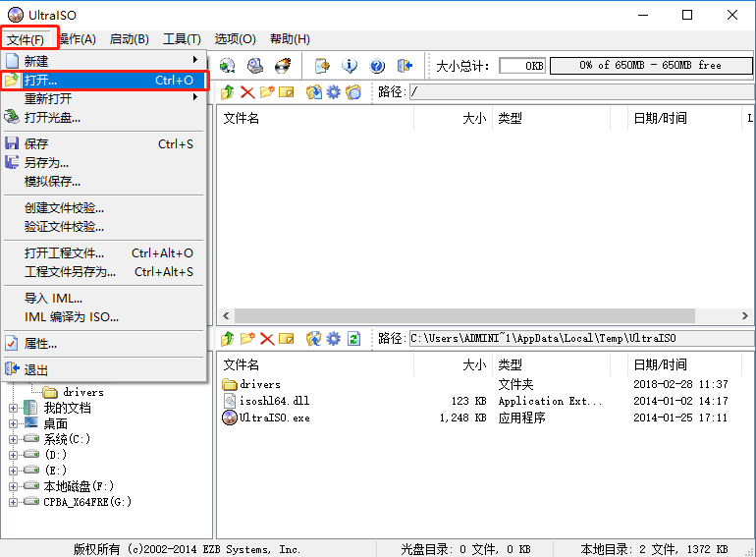Open the 工具(T) menu
The image size is (756, 557).
click(182, 39)
